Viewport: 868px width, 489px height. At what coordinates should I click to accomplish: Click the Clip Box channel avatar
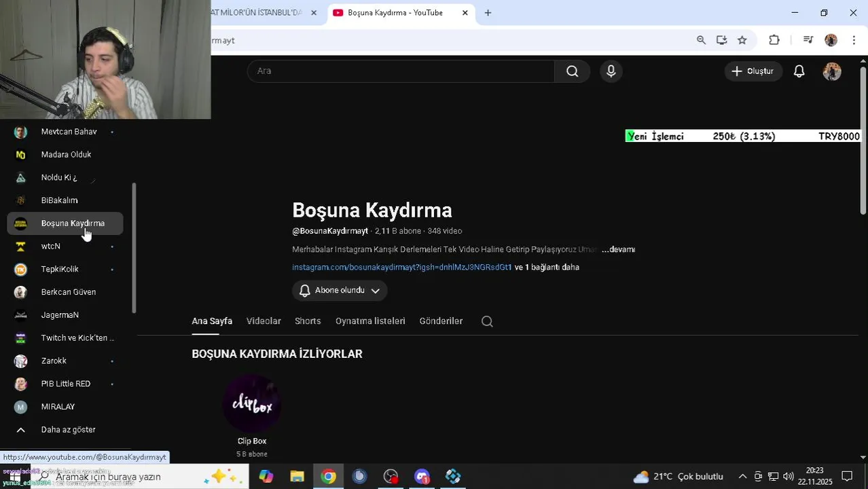252,403
